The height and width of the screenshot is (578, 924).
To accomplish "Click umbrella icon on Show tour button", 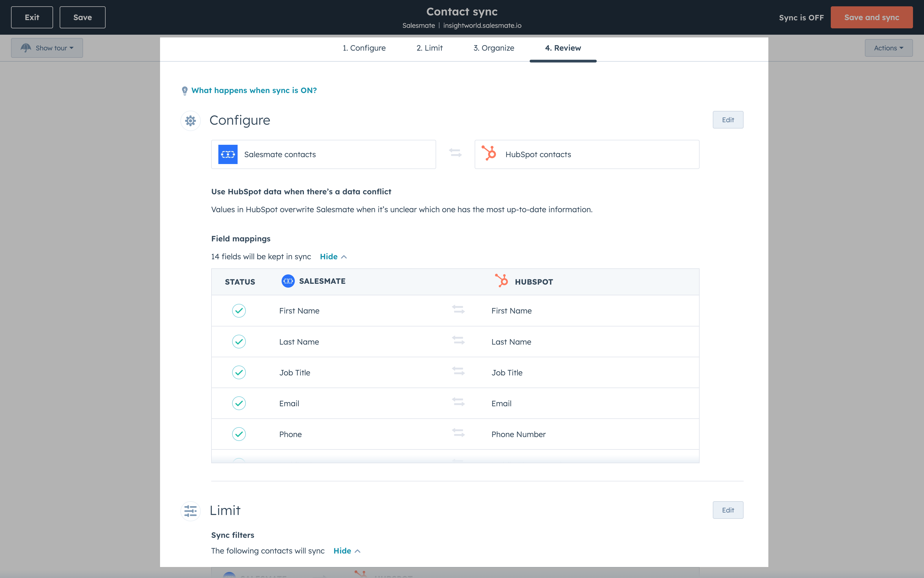I will tap(26, 48).
